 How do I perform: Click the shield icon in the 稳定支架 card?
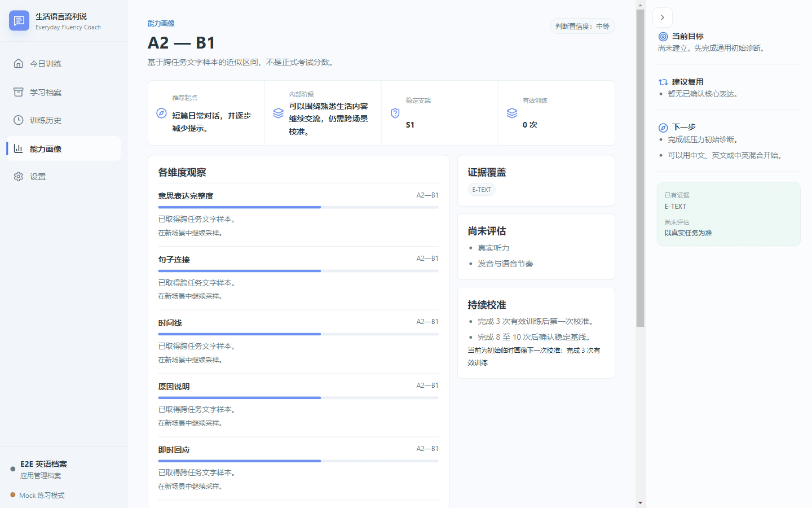(395, 113)
